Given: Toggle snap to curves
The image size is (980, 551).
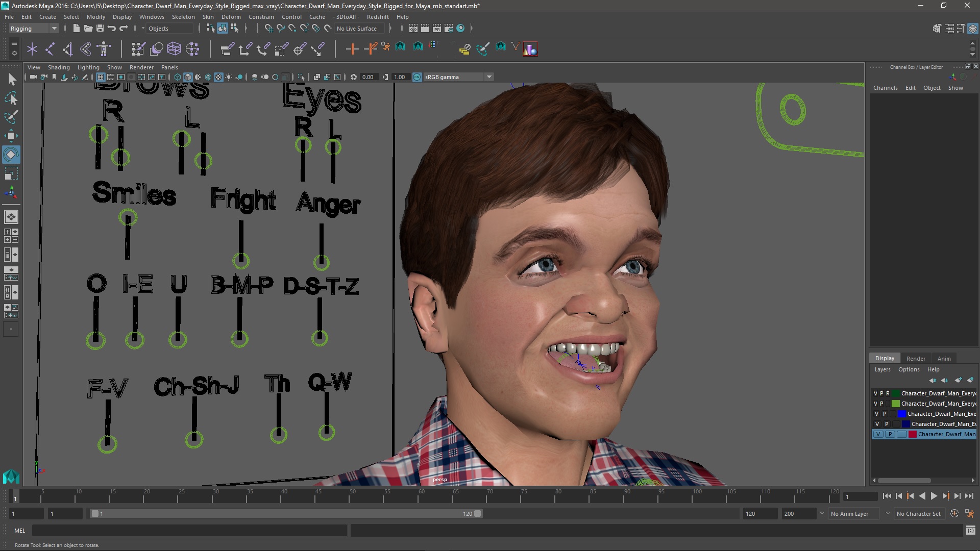Looking at the screenshot, I should 280,28.
